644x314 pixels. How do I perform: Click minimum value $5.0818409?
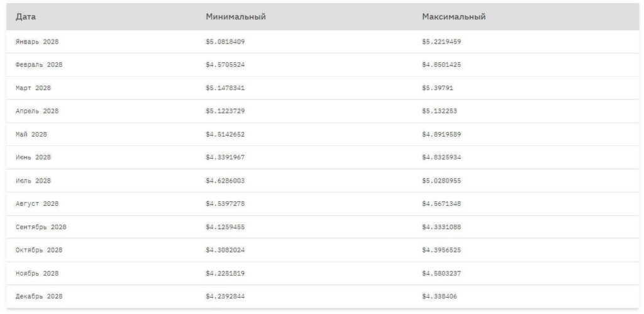click(225, 42)
